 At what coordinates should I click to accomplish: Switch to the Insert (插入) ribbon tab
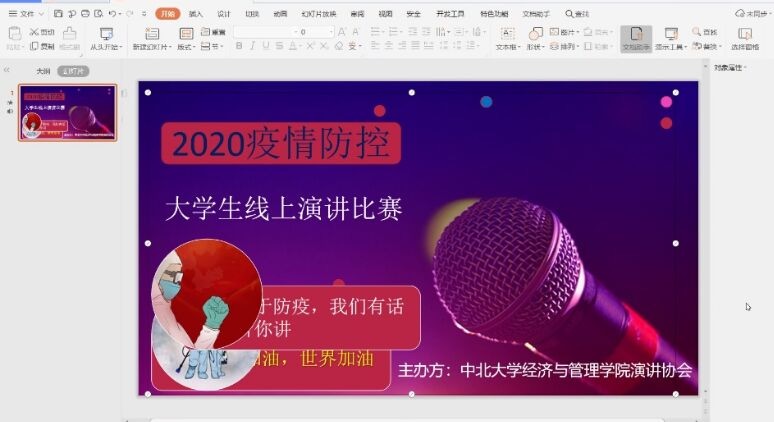(x=195, y=14)
